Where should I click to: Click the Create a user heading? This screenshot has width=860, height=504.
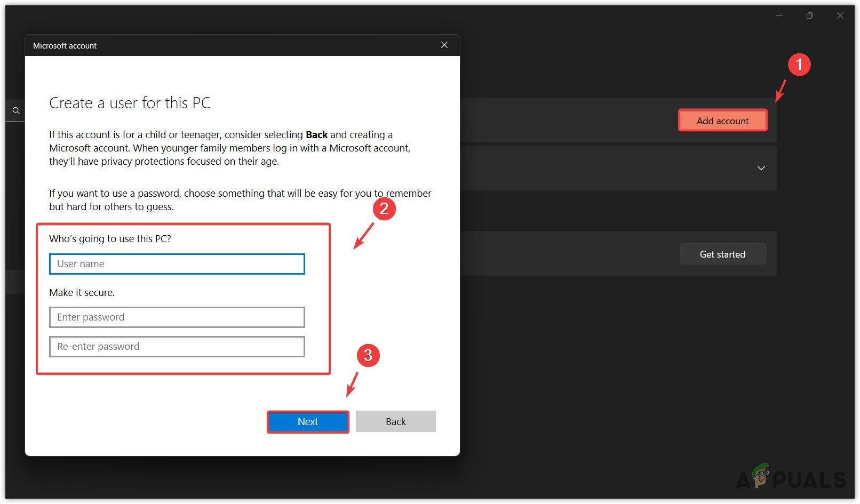130,102
